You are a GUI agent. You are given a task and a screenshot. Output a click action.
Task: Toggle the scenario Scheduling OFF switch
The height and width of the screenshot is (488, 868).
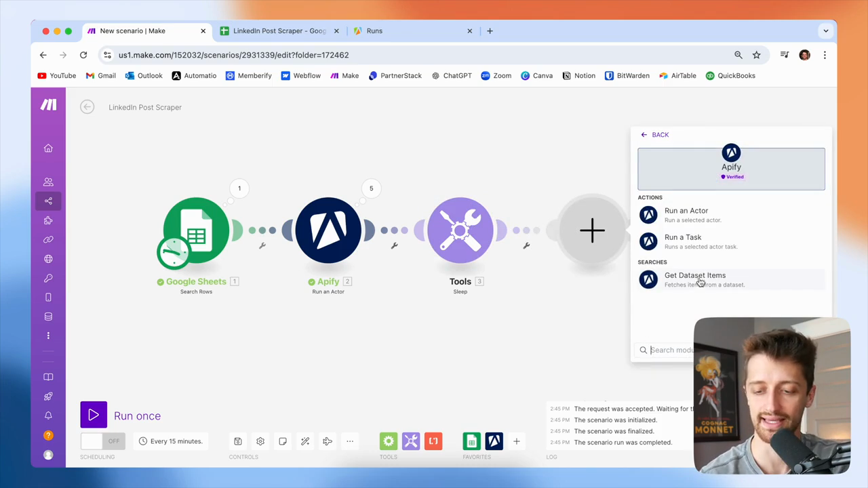102,441
